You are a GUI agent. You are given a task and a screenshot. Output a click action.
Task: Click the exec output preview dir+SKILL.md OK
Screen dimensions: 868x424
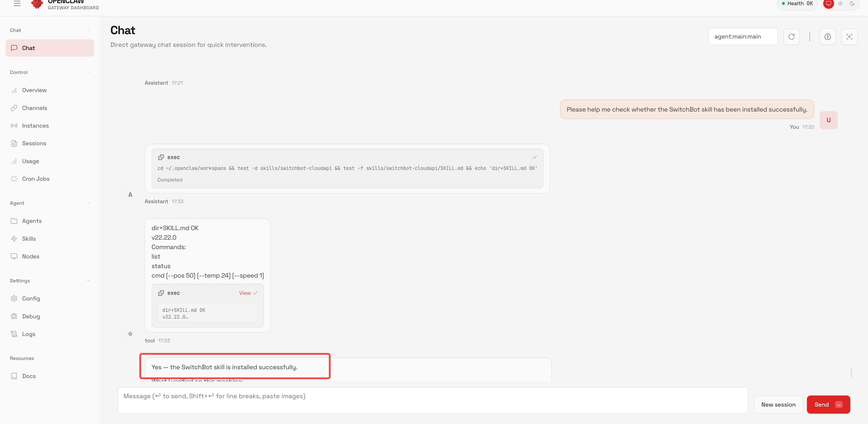208,313
